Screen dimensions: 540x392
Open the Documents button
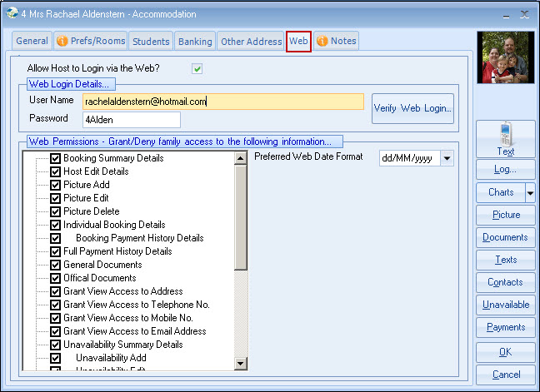pos(506,237)
